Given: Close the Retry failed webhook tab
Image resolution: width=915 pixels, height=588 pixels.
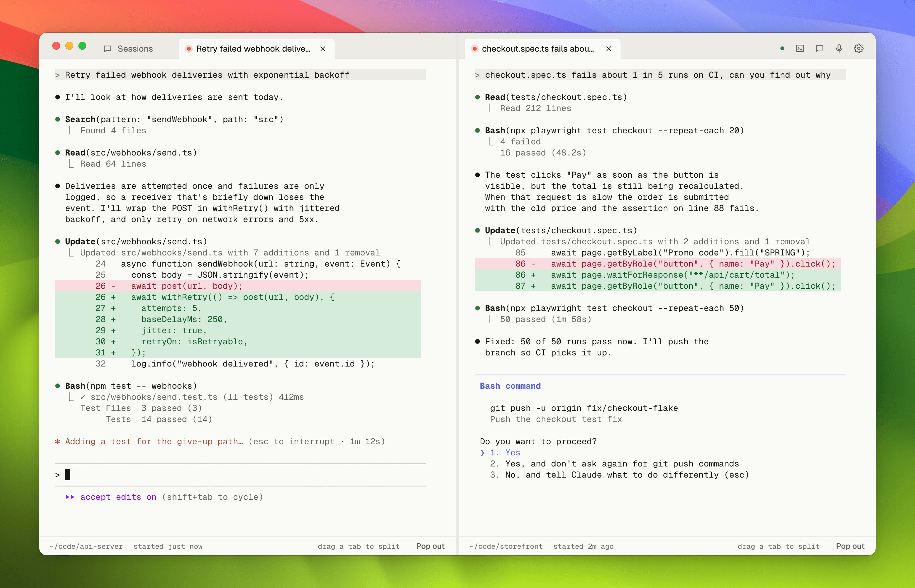Looking at the screenshot, I should (323, 48).
